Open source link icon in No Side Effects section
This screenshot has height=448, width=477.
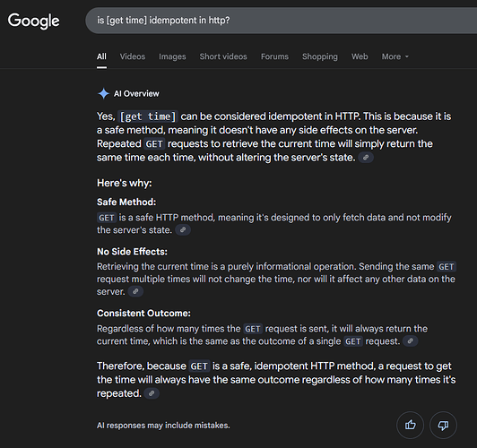click(135, 291)
